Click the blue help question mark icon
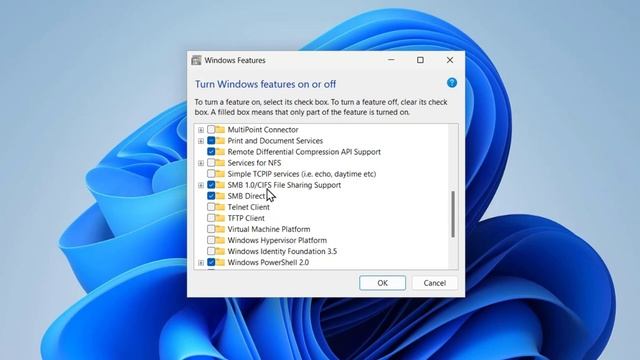Image resolution: width=640 pixels, height=360 pixels. 451,83
